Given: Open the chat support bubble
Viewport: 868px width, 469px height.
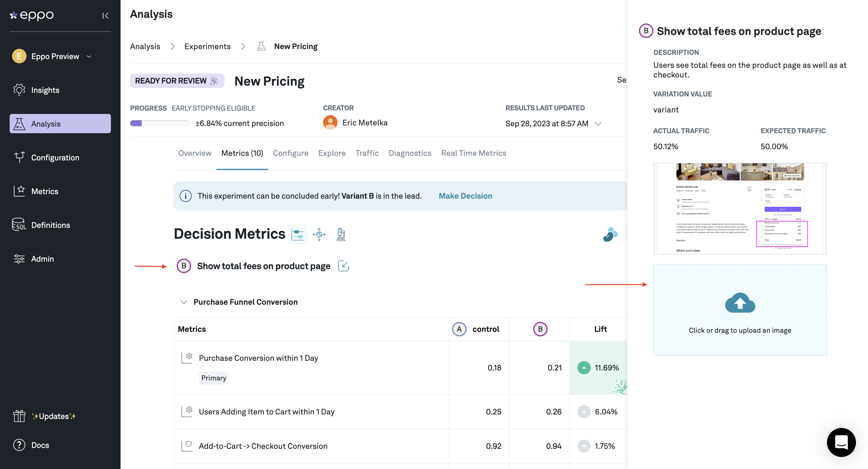Looking at the screenshot, I should pyautogui.click(x=841, y=442).
